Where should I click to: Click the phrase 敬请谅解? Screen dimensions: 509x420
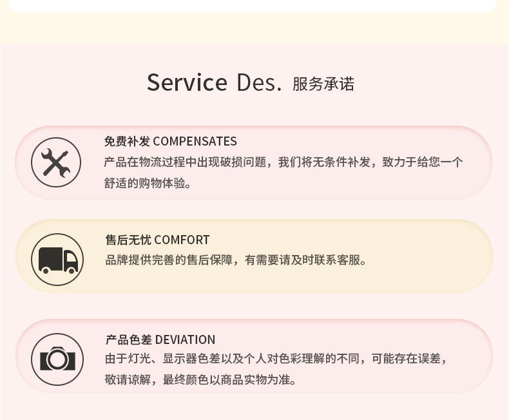tap(128, 379)
